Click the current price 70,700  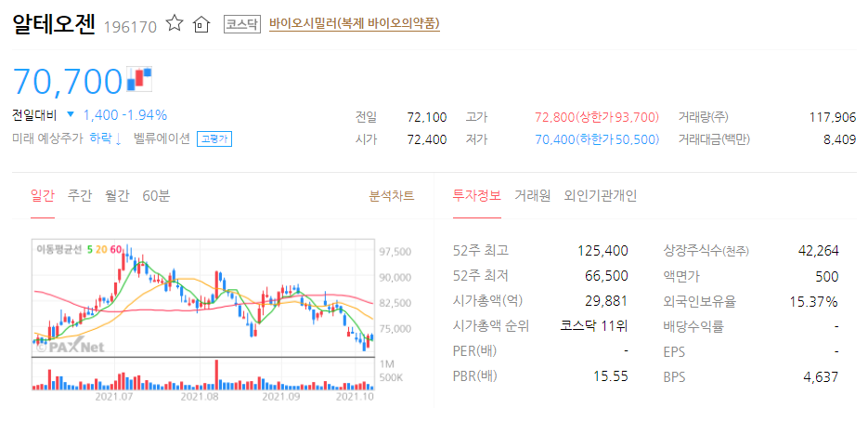[67, 81]
